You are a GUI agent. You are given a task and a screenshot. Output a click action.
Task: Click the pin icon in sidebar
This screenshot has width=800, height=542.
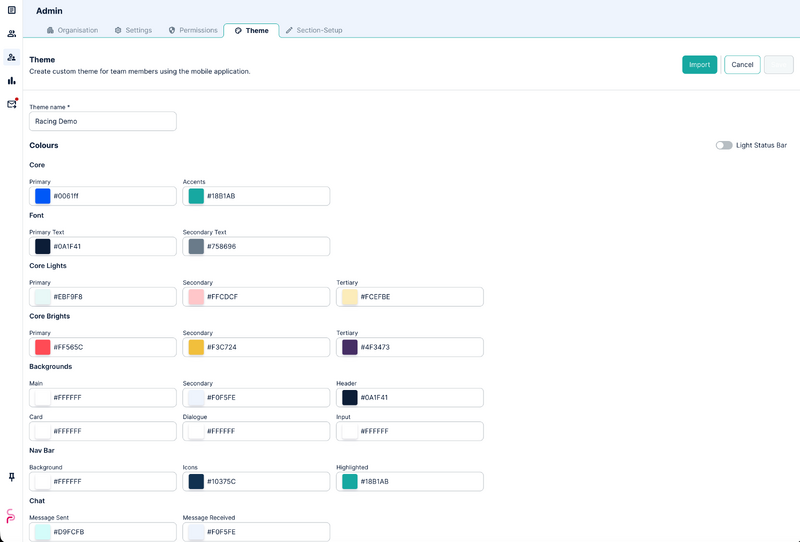pyautogui.click(x=12, y=477)
